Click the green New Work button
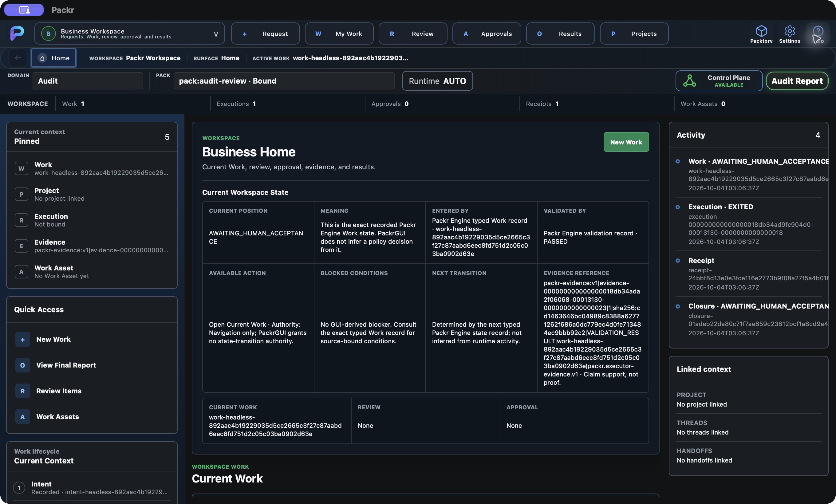The width and height of the screenshot is (836, 504). point(626,142)
